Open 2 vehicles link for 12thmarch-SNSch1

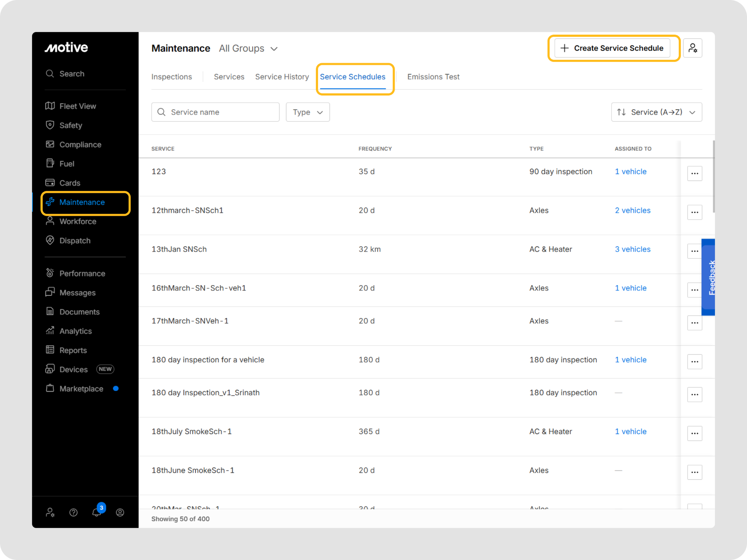pos(632,210)
